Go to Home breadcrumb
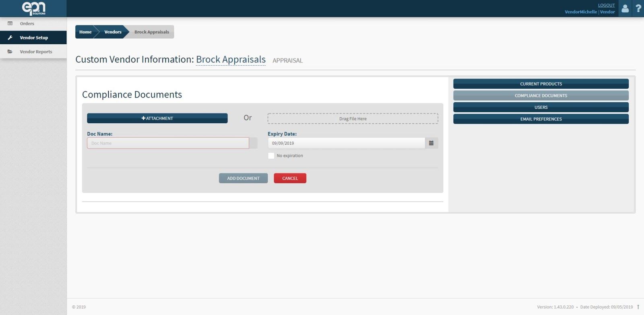The image size is (644, 315). tap(85, 32)
